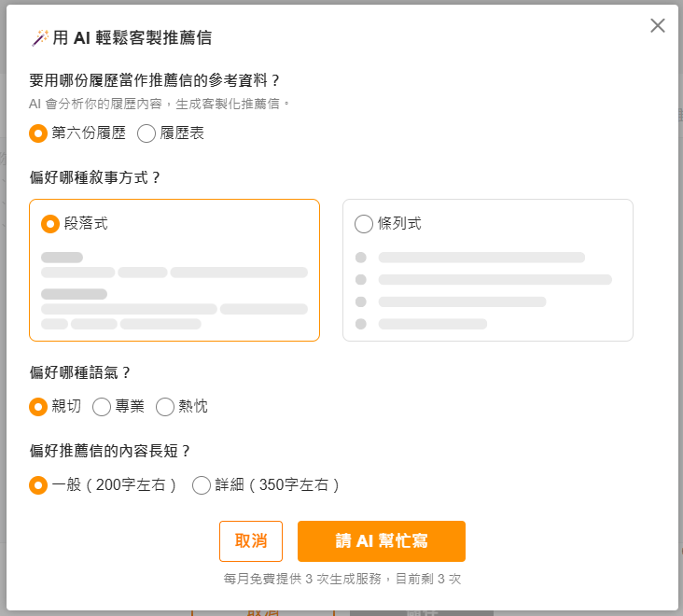The image size is (683, 616).
Task: Select the 段落式 narrative style radio
Action: (50, 224)
